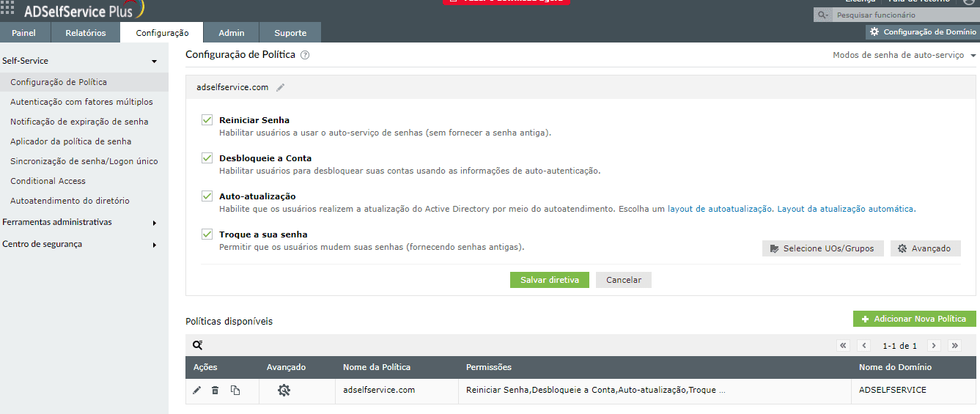The width and height of the screenshot is (980, 414).
Task: Disable the Troque a sua senha checkbox
Action: tap(207, 234)
